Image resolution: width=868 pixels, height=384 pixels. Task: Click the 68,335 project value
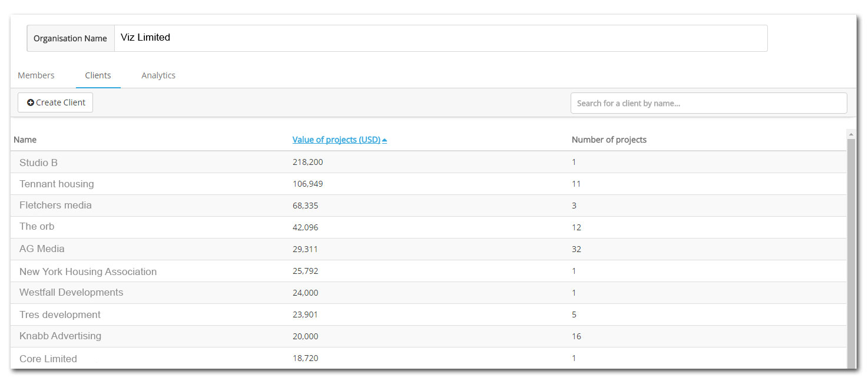point(305,206)
